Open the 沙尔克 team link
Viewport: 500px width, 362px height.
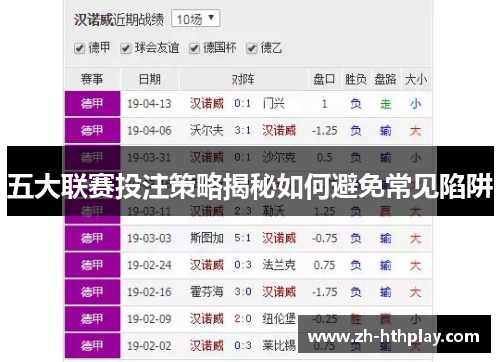(x=279, y=157)
